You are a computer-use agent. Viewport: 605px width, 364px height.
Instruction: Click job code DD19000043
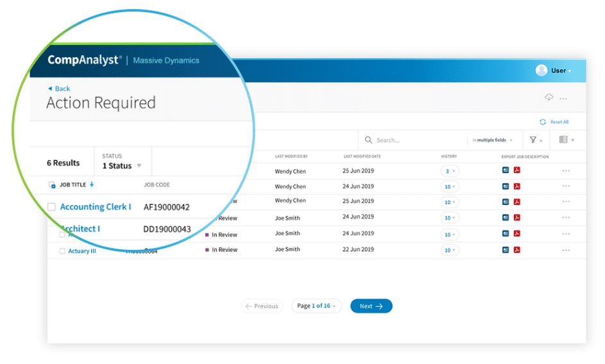[167, 229]
